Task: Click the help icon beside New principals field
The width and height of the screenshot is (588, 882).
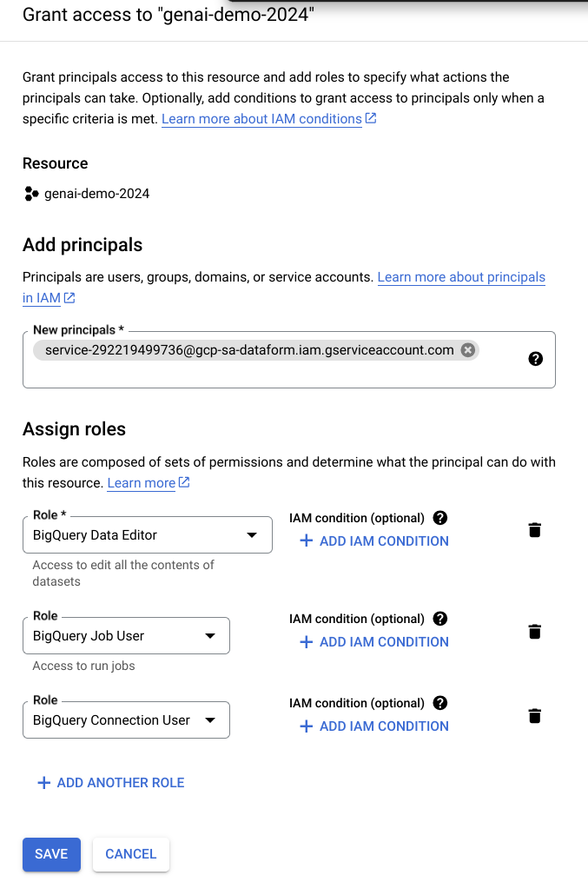Action: 535,359
